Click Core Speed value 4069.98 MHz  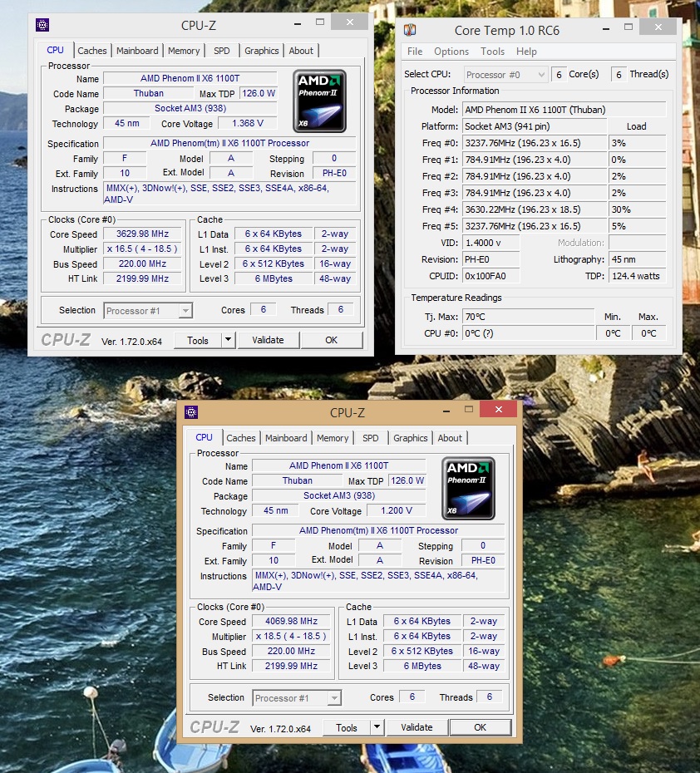(x=291, y=621)
